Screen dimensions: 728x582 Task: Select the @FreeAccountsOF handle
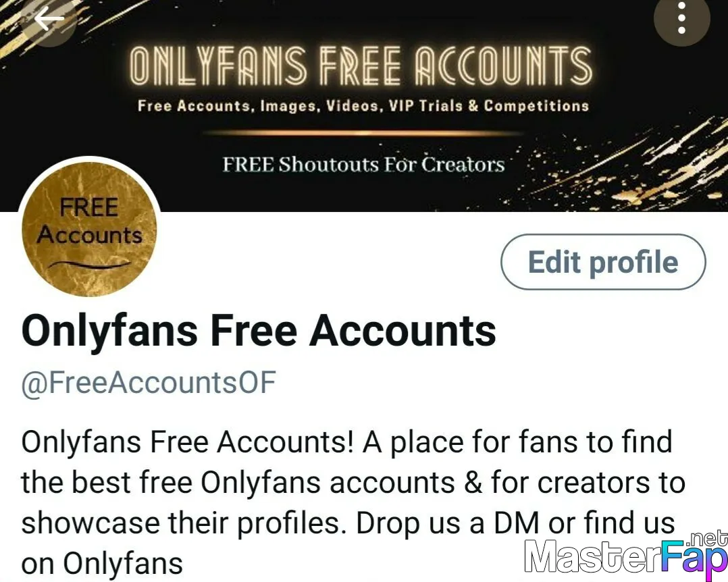click(x=149, y=382)
